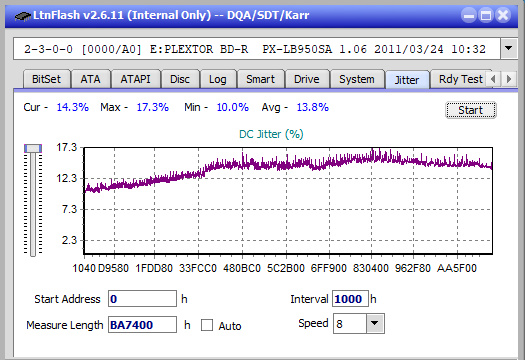Click the 480BC0 axis label
Screen dimensions: 525x360
tap(242, 268)
